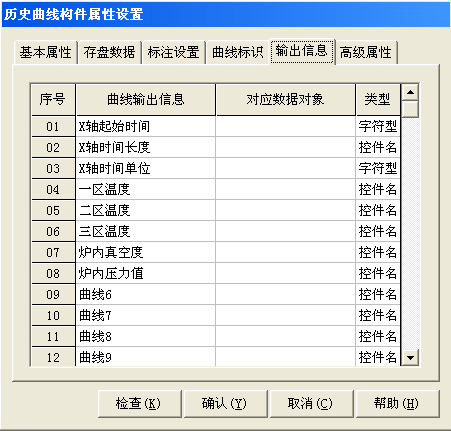The width and height of the screenshot is (451, 431).
Task: Click data object cell for 一区温度
Action: click(286, 189)
